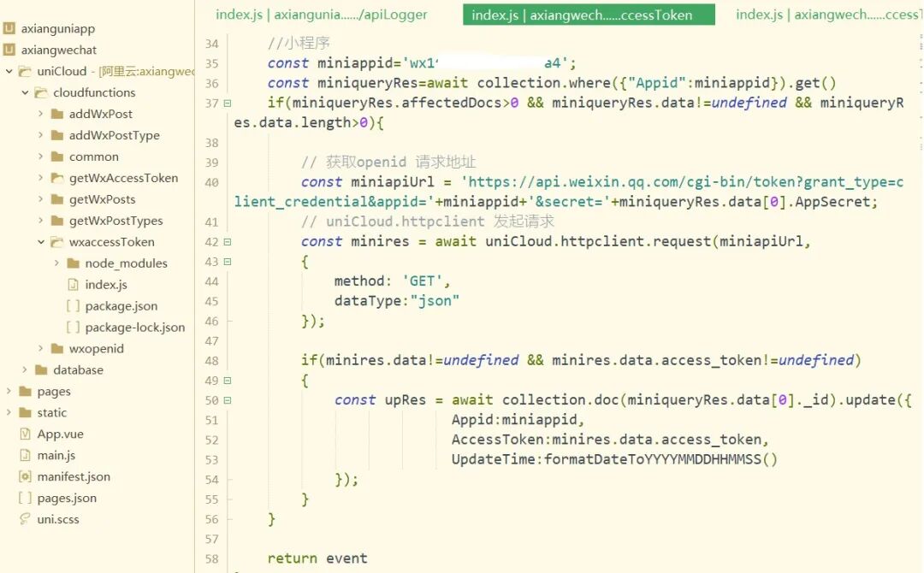
Task: Select the database folder icon
Action: click(41, 369)
